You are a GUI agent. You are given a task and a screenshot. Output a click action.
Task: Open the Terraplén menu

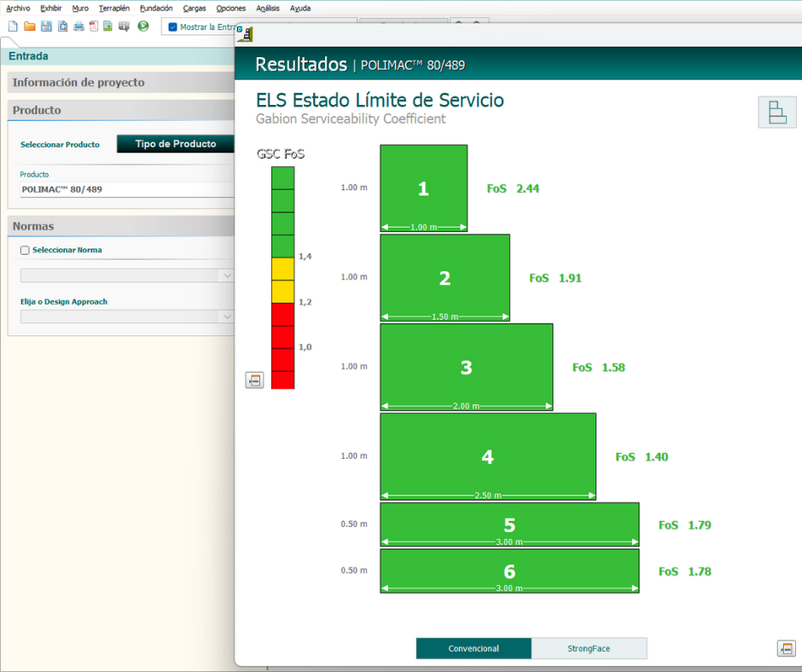tap(113, 8)
